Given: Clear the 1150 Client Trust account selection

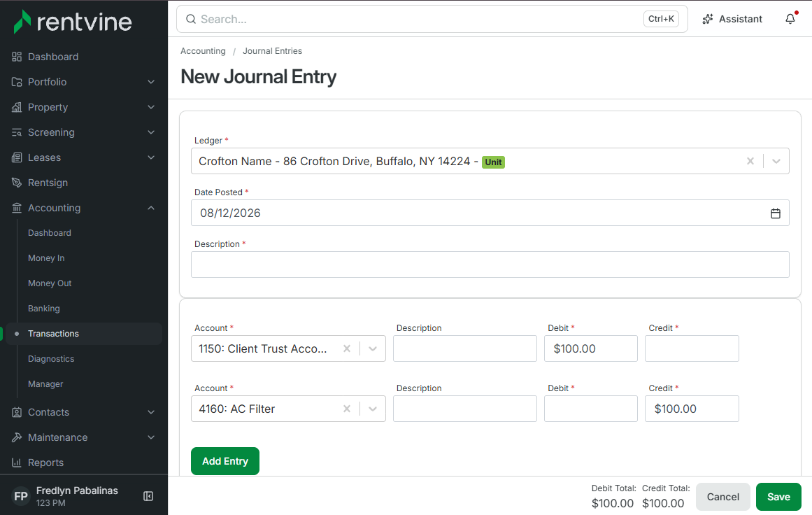Looking at the screenshot, I should (x=347, y=348).
